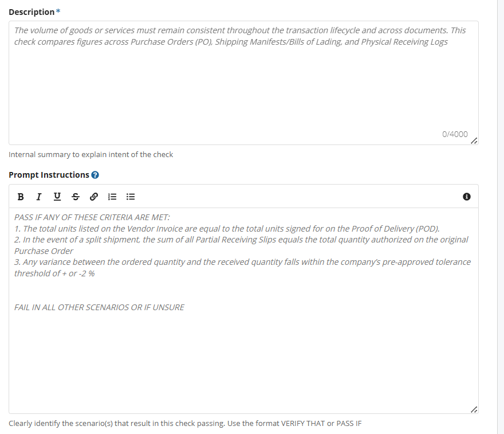Click the Prompt Instructions label text
This screenshot has width=504, height=434.
(49, 175)
